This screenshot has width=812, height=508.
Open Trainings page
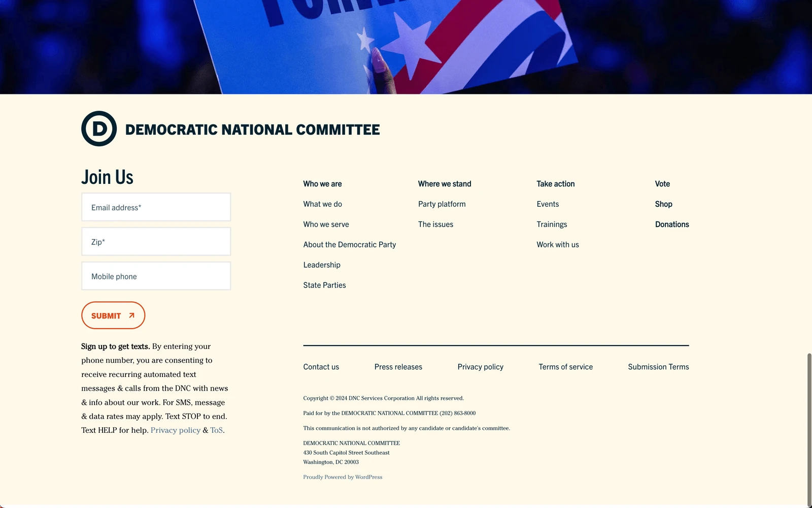[552, 225]
